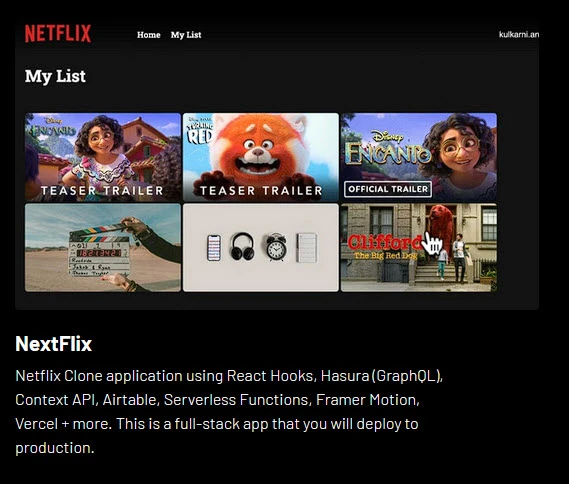569x484 pixels.
Task: Open the headphones and alarm clock thumbnail
Action: [x=261, y=247]
